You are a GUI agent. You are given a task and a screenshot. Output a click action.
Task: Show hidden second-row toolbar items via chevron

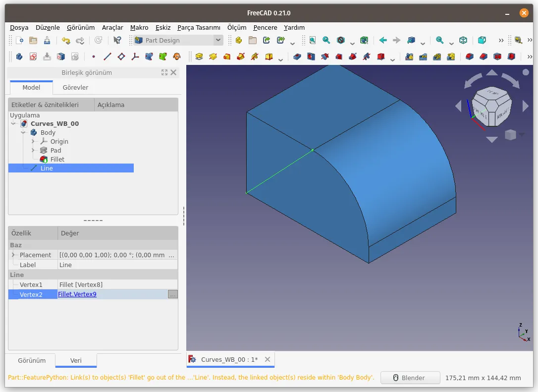point(530,56)
